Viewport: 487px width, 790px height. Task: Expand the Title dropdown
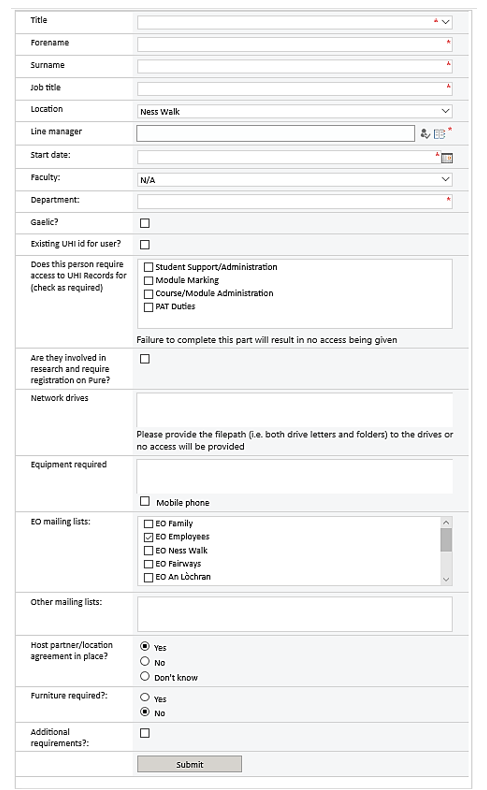295,22
